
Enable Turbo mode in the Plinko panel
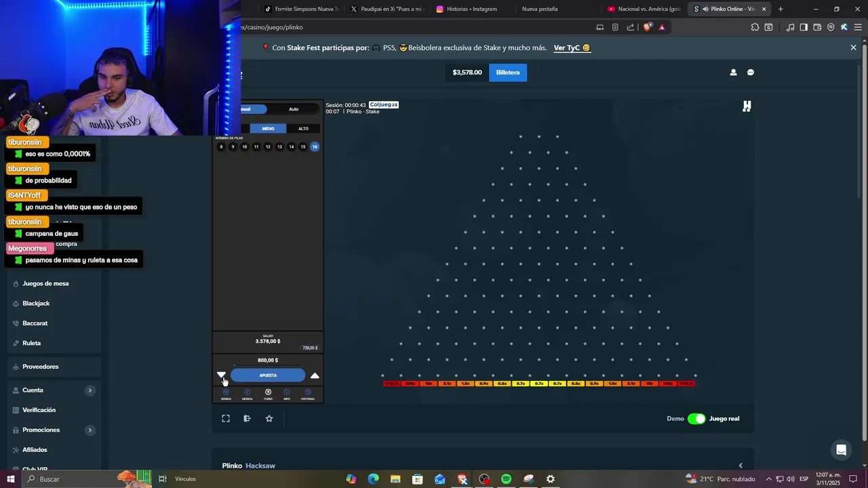[x=268, y=392]
